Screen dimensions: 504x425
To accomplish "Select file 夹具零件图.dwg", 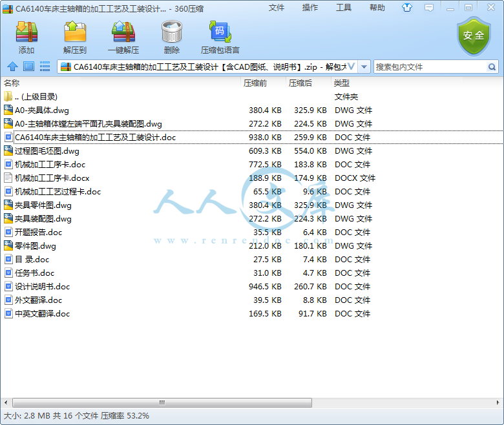I will (252, 205).
